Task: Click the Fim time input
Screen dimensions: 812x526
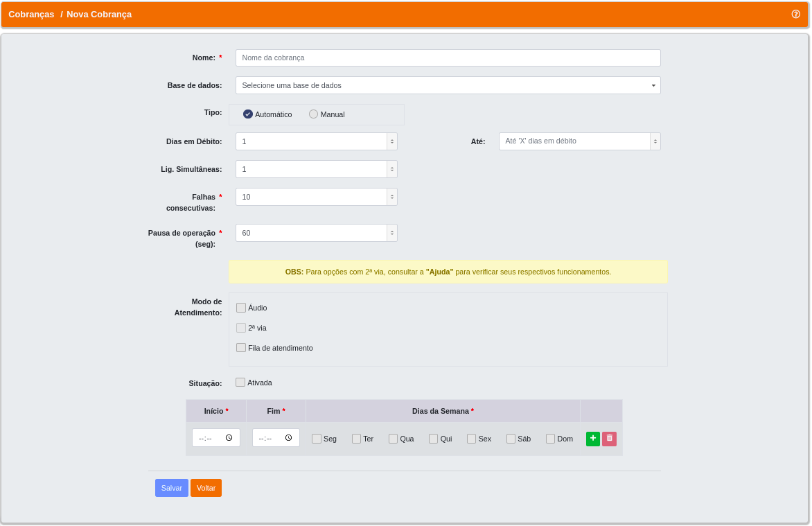Action: 276,438
